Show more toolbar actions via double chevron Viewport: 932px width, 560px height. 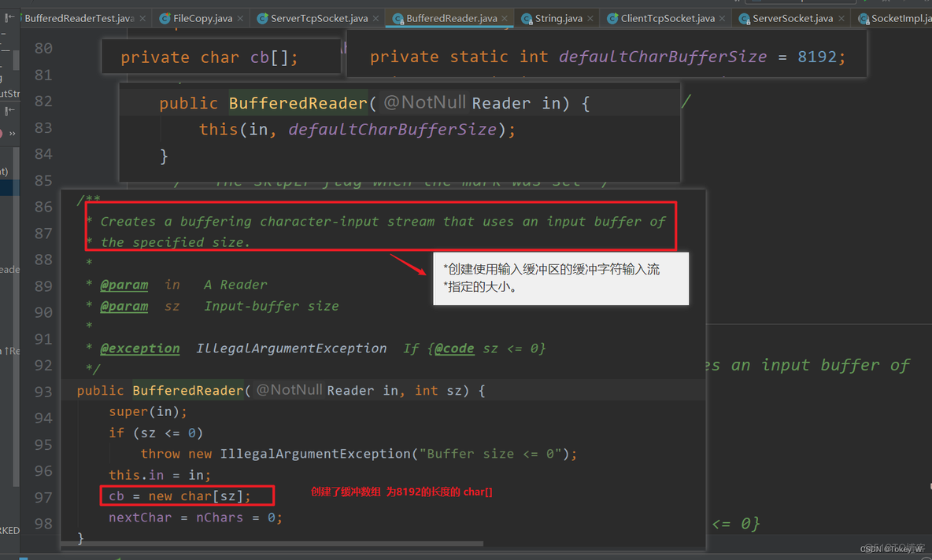(13, 134)
